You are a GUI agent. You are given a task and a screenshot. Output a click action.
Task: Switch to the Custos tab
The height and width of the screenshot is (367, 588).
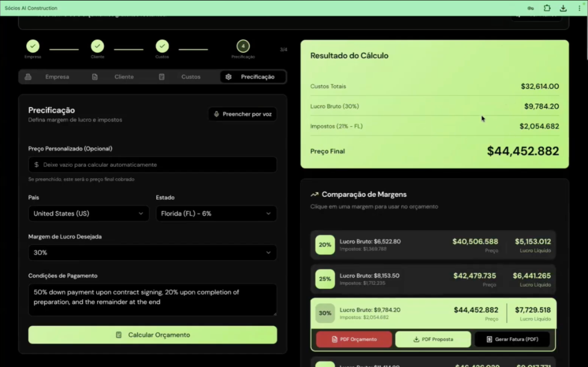click(186, 76)
